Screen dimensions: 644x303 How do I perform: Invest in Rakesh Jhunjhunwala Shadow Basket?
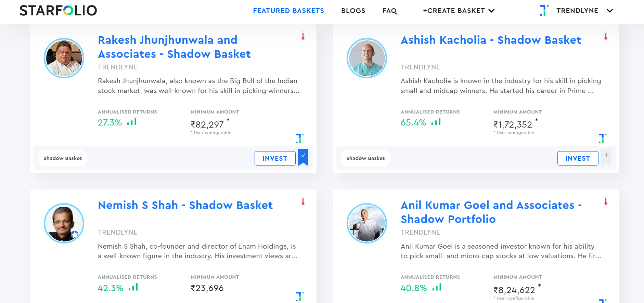click(x=275, y=158)
